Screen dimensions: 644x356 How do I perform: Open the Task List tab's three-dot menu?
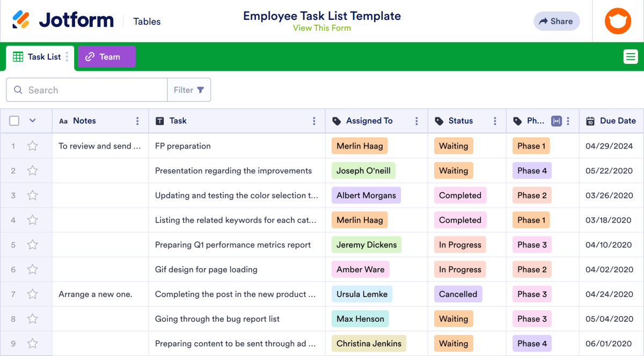68,56
